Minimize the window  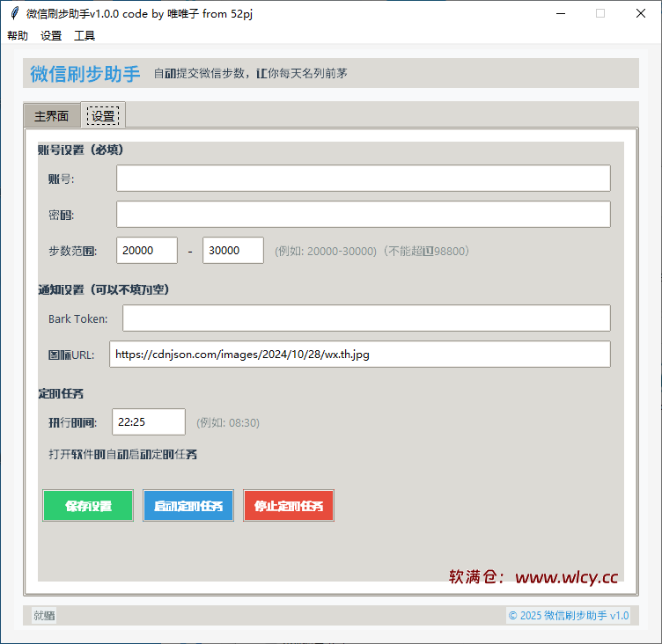pos(561,13)
